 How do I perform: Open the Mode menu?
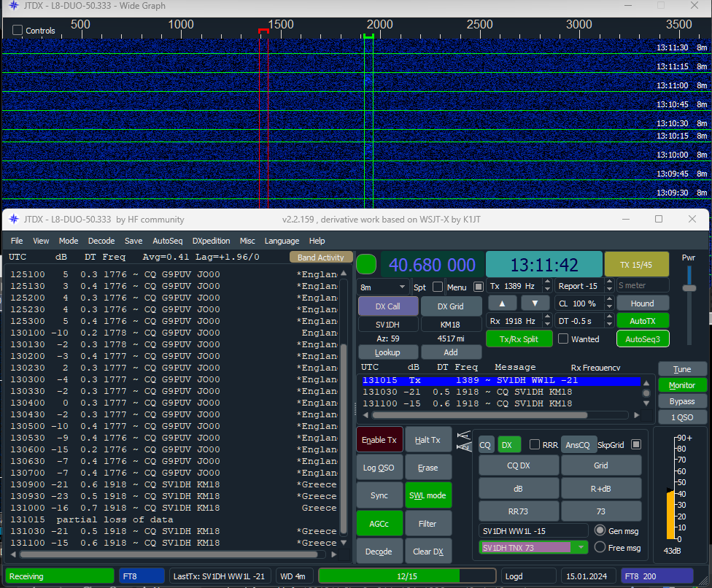[x=69, y=241]
